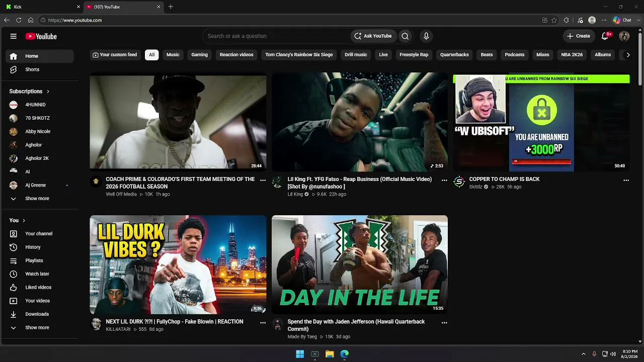This screenshot has height=362, width=644.
Task: Open options for the Jaden Jefferson video
Action: coord(444,323)
